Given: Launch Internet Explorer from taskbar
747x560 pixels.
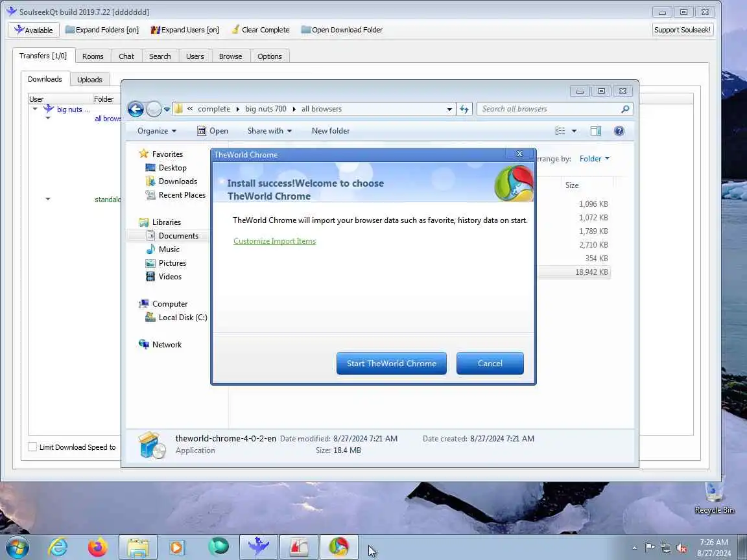Looking at the screenshot, I should [58, 547].
